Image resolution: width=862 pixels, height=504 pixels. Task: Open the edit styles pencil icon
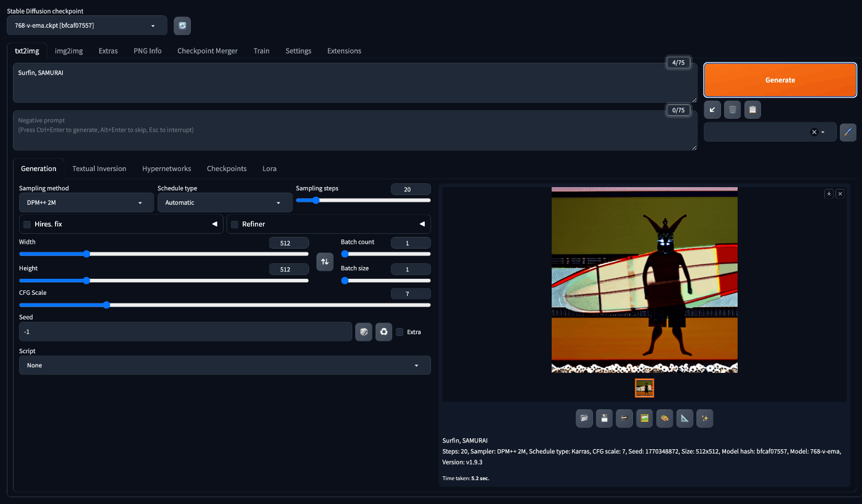(x=848, y=132)
